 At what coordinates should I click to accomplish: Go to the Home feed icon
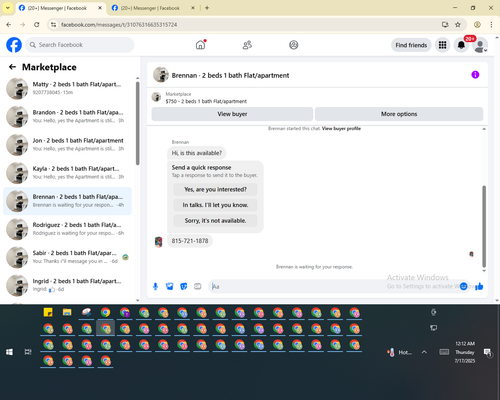(x=200, y=45)
